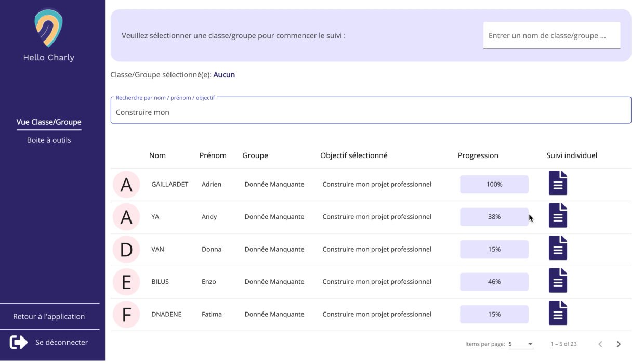The height and width of the screenshot is (364, 644).
Task: Click the logout arrow icon
Action: tap(19, 342)
